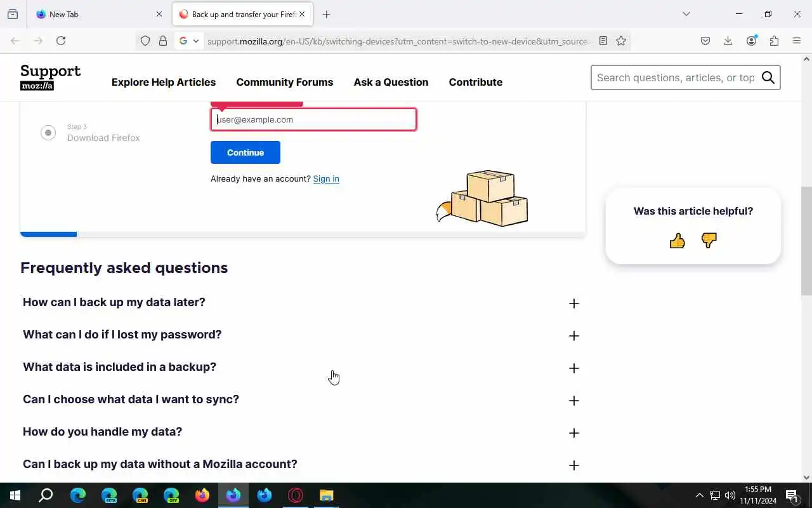The height and width of the screenshot is (508, 812).
Task: Open site security padlock info
Action: [x=163, y=41]
